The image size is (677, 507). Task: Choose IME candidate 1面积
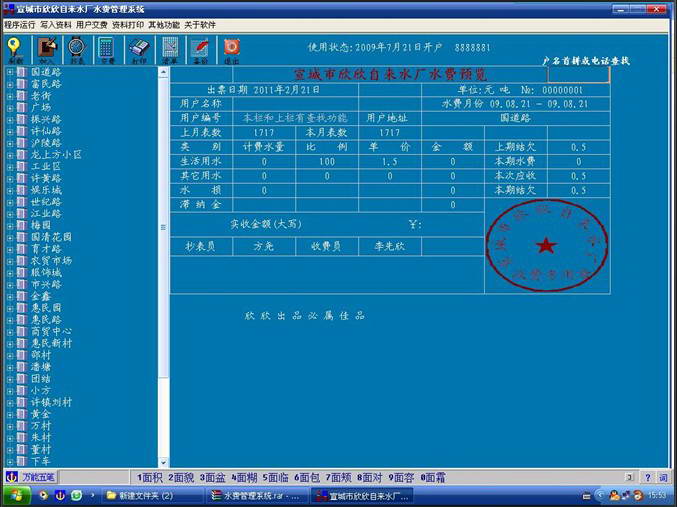coord(149,478)
